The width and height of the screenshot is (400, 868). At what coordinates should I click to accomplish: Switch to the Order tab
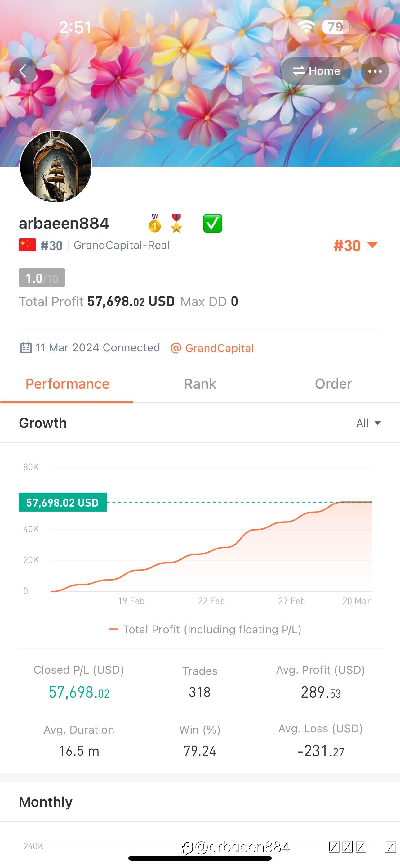point(333,384)
